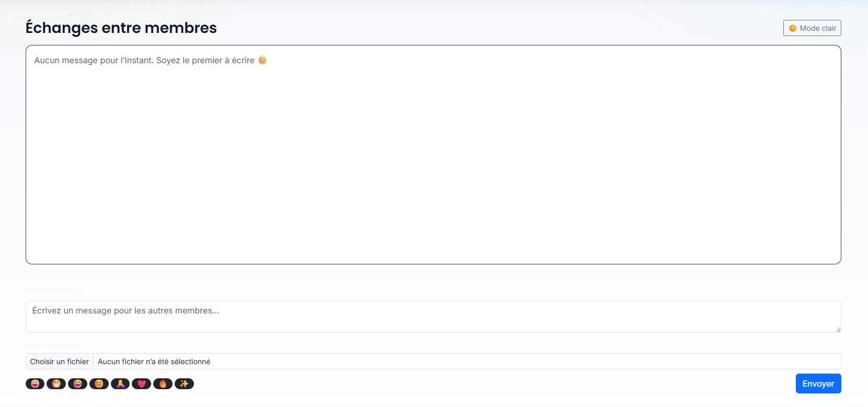Grab the message box resize handle
868x407 pixels.
pyautogui.click(x=838, y=329)
